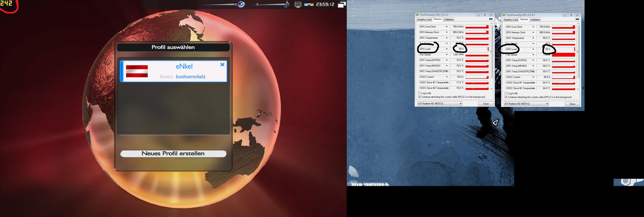Click the monitor display settings icon
This screenshot has width=644, height=217.
pos(298,5)
